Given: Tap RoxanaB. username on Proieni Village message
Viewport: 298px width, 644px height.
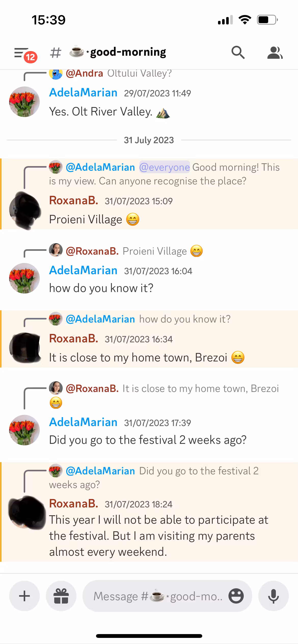Looking at the screenshot, I should [x=74, y=200].
